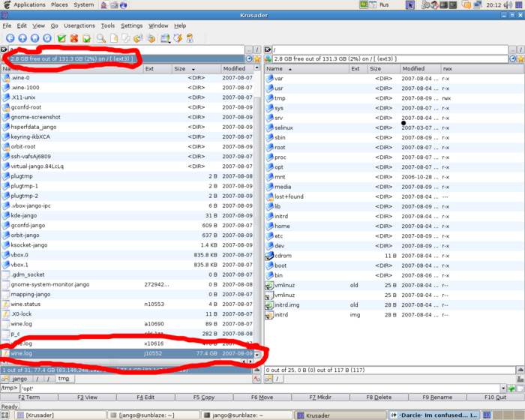Open the Search magnifier tool
This screenshot has height=420, width=525.
(101, 38)
